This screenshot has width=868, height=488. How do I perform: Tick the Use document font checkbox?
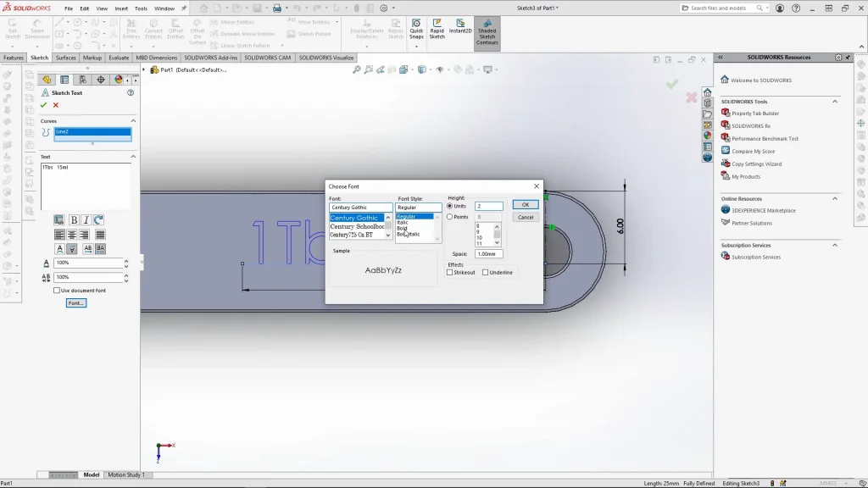pyautogui.click(x=57, y=291)
